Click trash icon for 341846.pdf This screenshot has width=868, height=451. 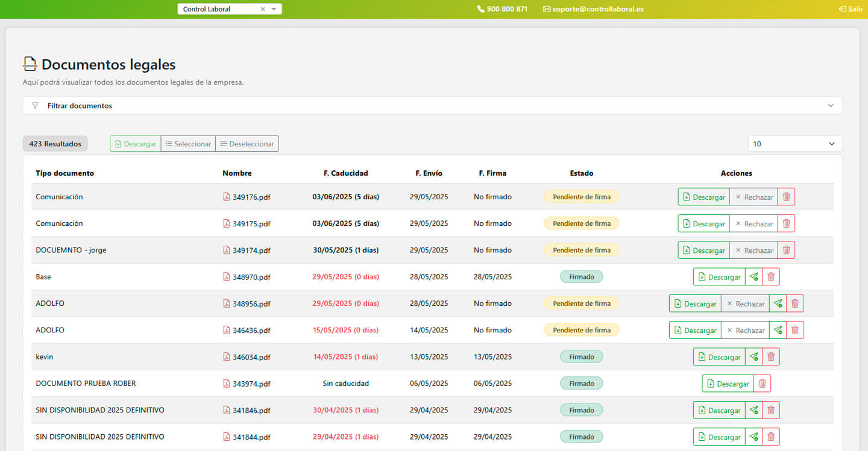pyautogui.click(x=771, y=410)
